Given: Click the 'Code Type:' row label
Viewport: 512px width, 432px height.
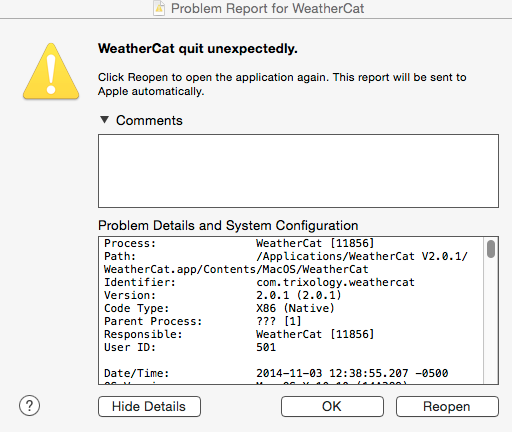Looking at the screenshot, I should (x=137, y=308).
